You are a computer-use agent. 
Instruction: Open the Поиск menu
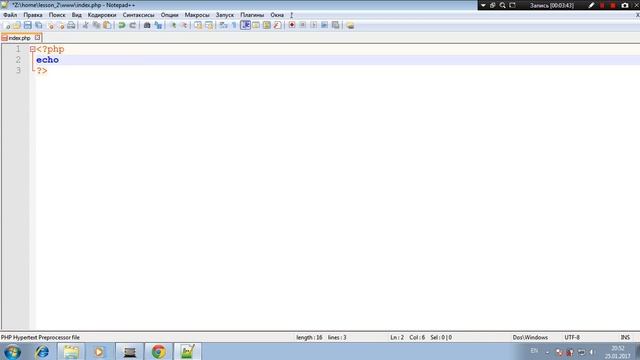57,15
